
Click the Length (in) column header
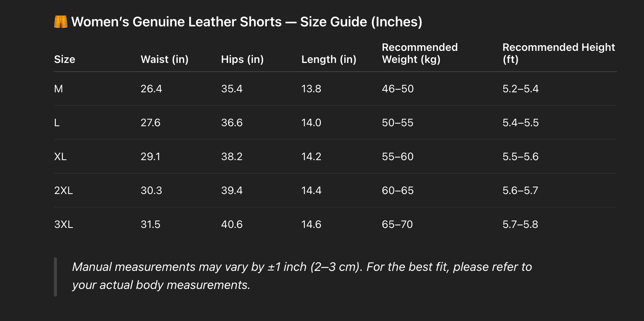[x=328, y=59]
